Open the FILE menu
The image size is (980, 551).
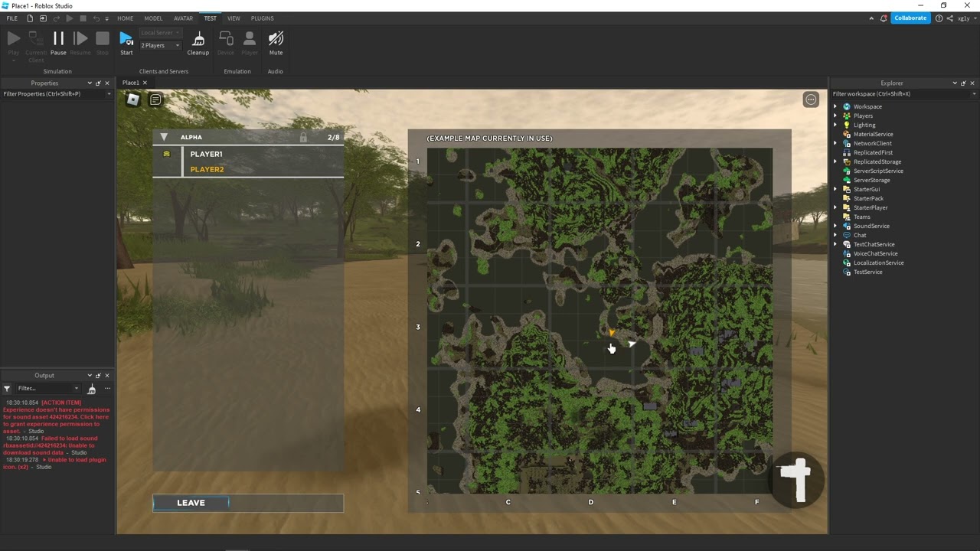(x=11, y=18)
